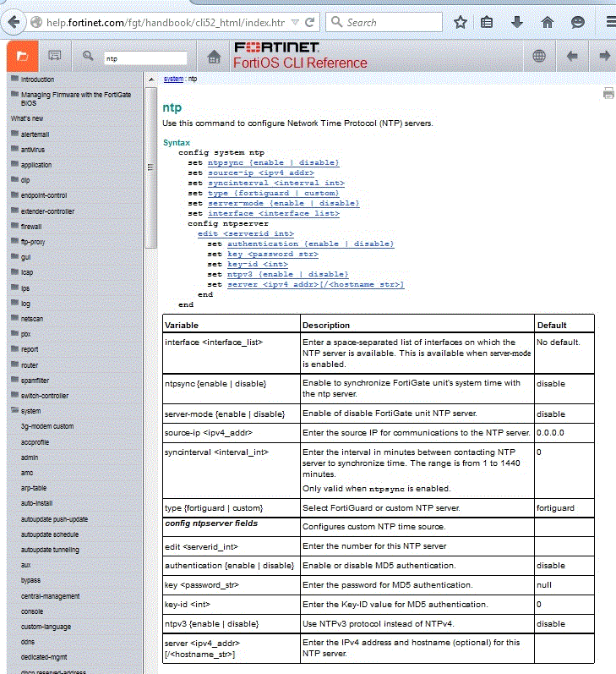Open the ntpsync {enable | disable} link
This screenshot has width=616, height=674.
[273, 162]
